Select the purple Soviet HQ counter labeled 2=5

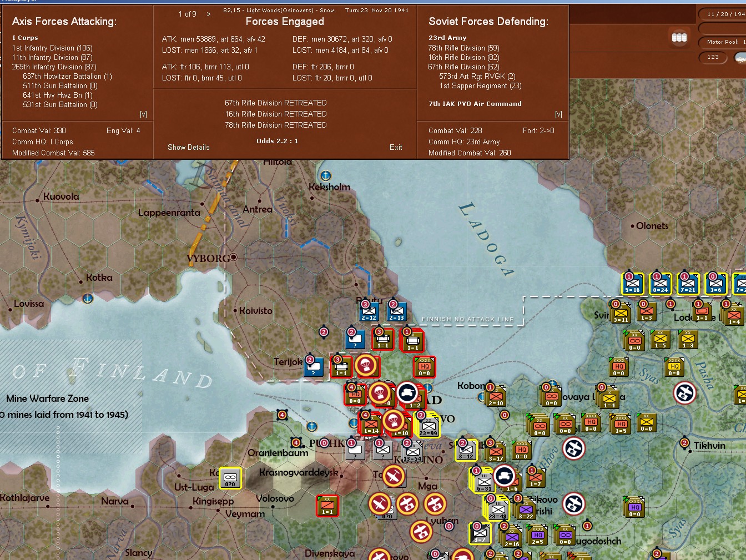click(537, 536)
